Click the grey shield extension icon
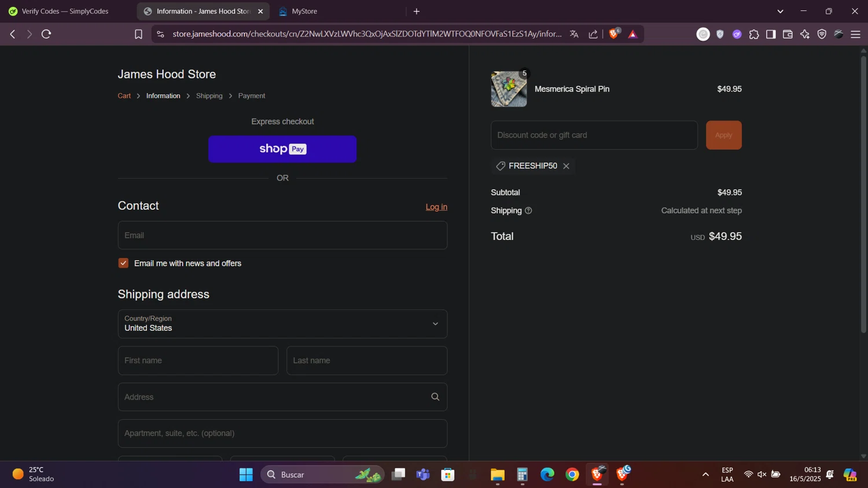The image size is (868, 488). [x=720, y=34]
